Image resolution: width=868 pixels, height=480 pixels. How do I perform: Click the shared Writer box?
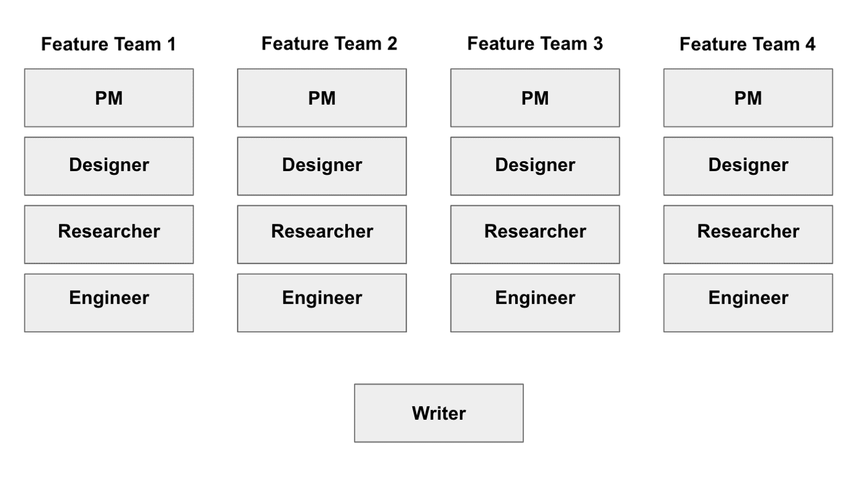coord(438,413)
